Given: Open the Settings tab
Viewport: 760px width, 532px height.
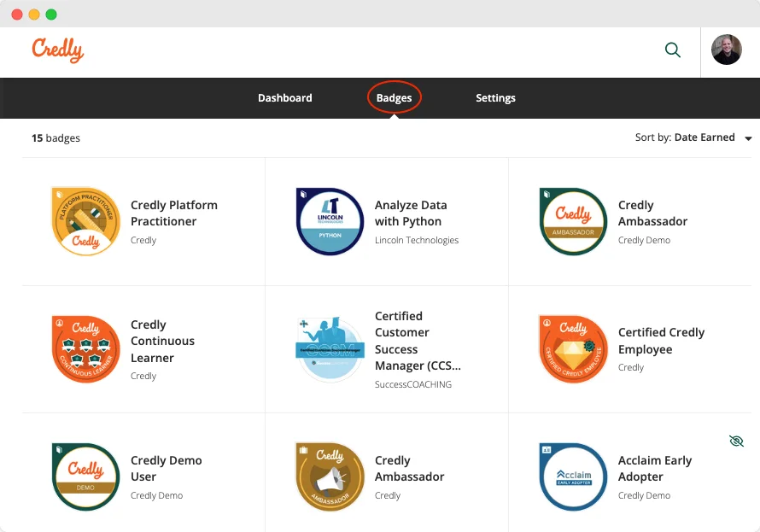Looking at the screenshot, I should 495,98.
